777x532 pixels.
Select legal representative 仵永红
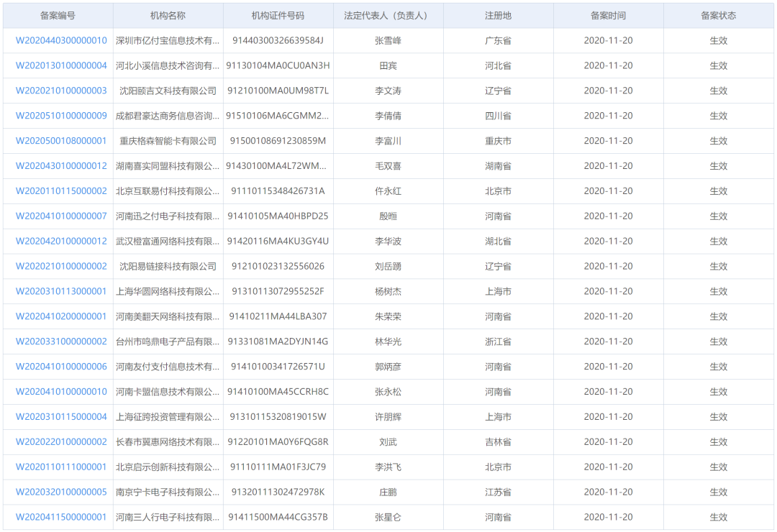(388, 191)
